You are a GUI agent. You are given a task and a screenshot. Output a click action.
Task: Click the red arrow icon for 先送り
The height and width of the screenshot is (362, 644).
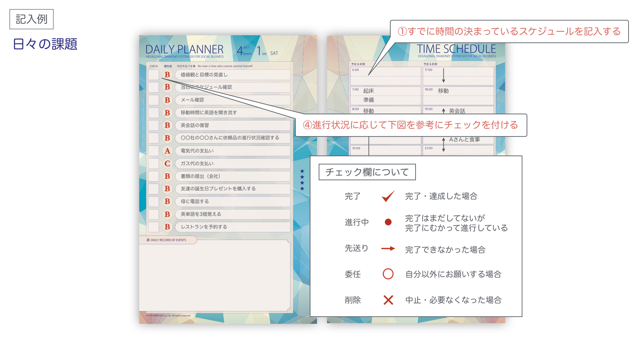[x=388, y=248]
